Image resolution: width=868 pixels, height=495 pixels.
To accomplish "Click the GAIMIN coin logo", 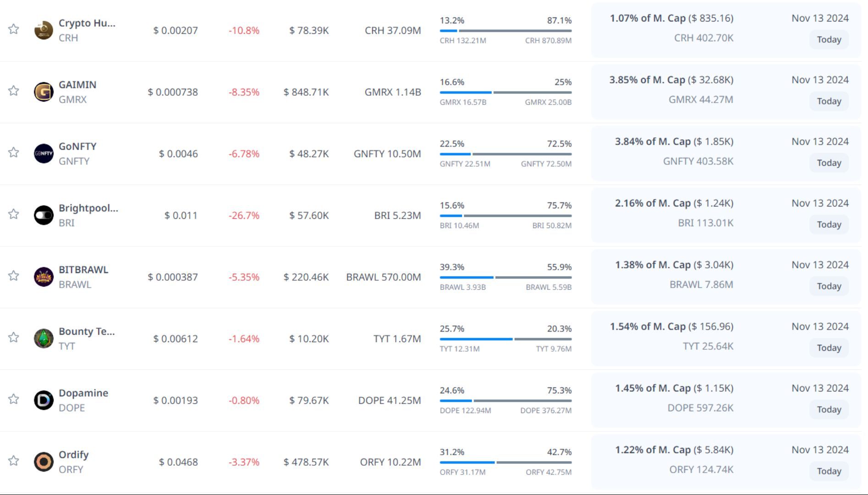I will click(44, 92).
